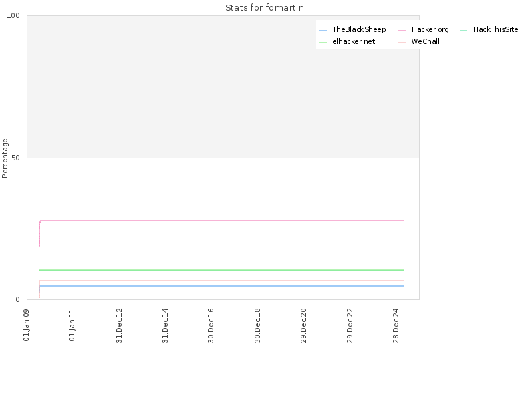Image resolution: width=532 pixels, height=399 pixels.
Task: Select the Hacker.org legend label
Action: tap(430, 29)
